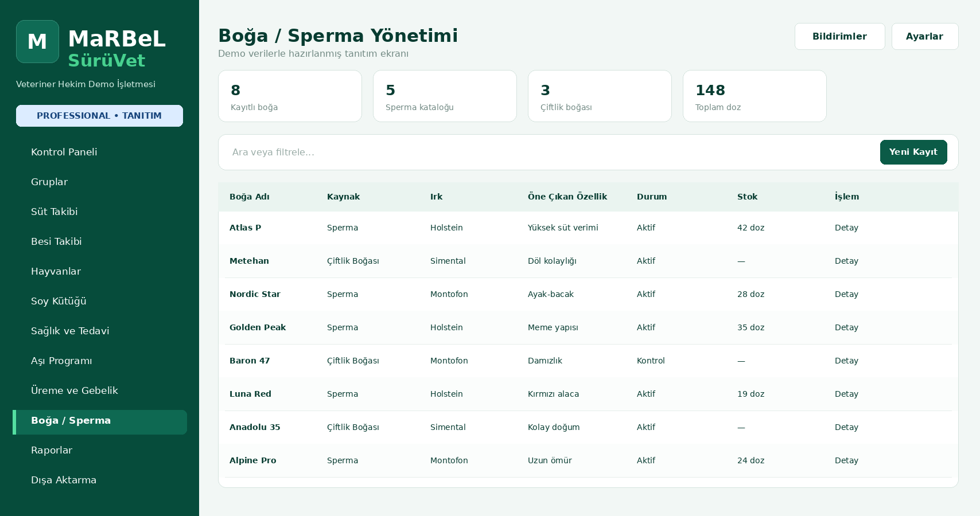Click the Meme yapısı feature cell

click(x=553, y=327)
